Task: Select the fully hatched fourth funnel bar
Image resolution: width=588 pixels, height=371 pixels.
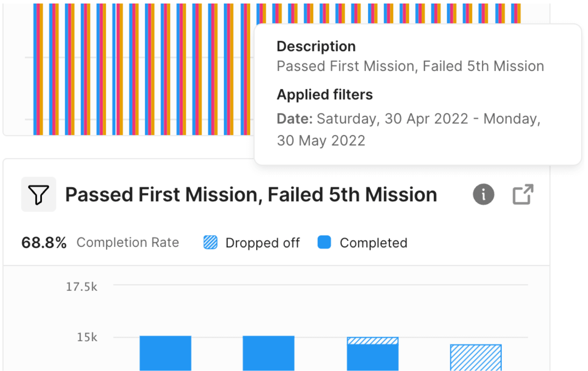Action: click(x=476, y=358)
